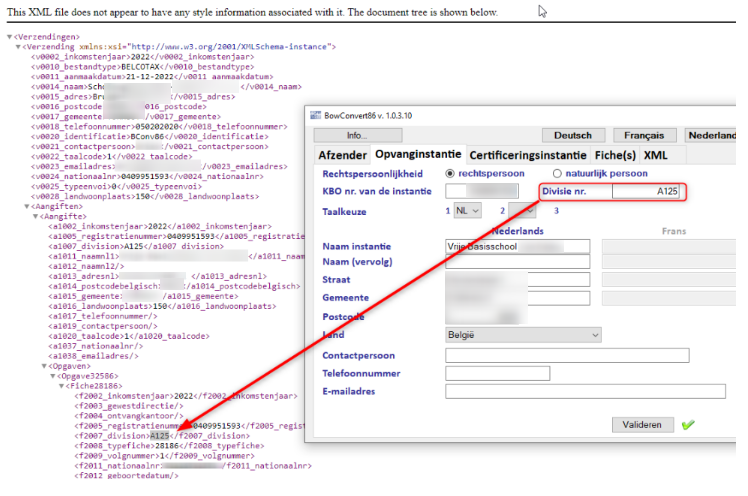Click the Valideren button
This screenshot has height=496, width=748.
point(643,424)
